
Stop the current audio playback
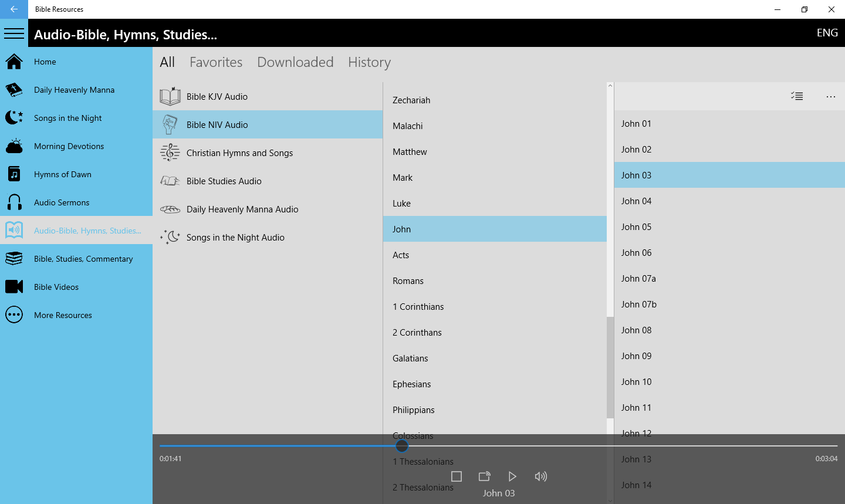point(456,476)
